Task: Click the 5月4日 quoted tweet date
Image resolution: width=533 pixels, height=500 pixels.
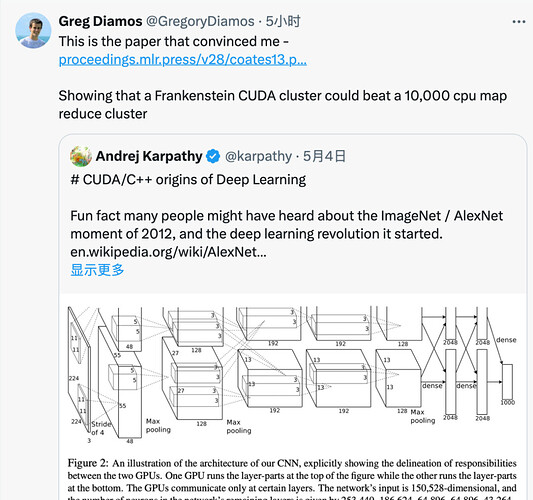Action: pyautogui.click(x=324, y=156)
